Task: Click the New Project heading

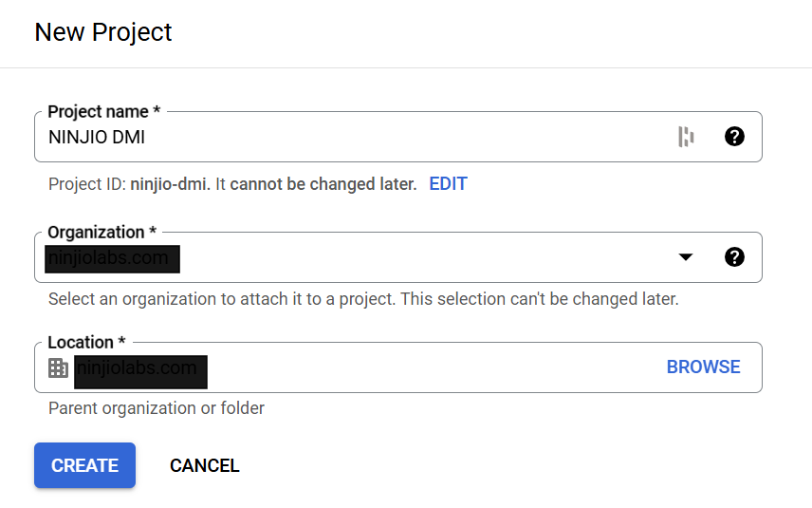Action: point(103,32)
